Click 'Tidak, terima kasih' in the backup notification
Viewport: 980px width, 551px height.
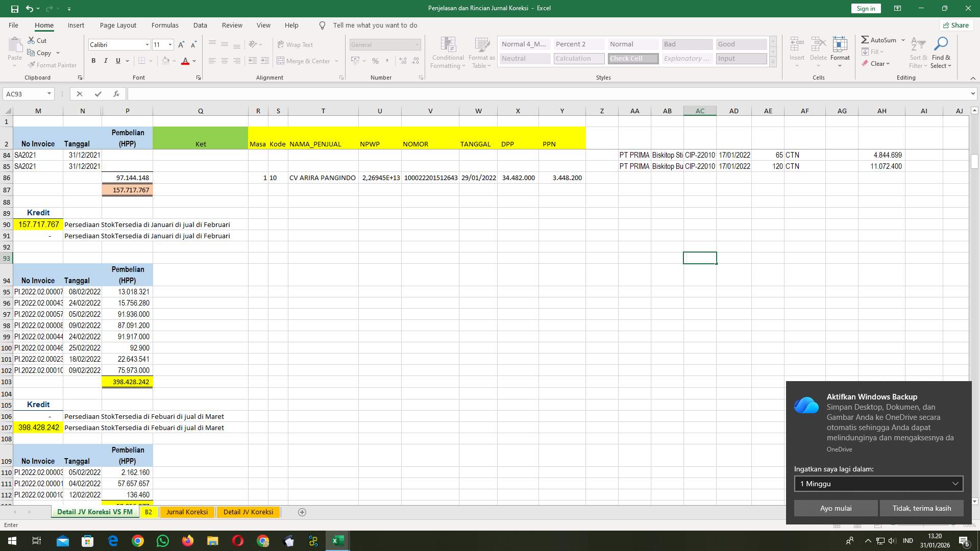pyautogui.click(x=921, y=508)
